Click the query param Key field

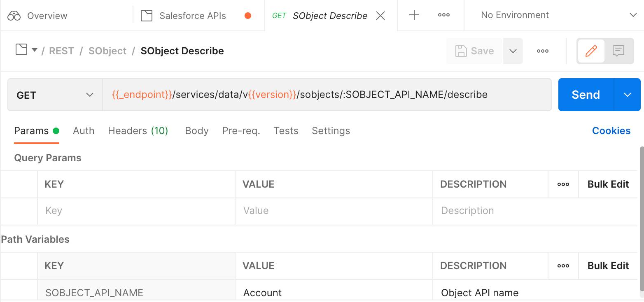click(x=136, y=211)
